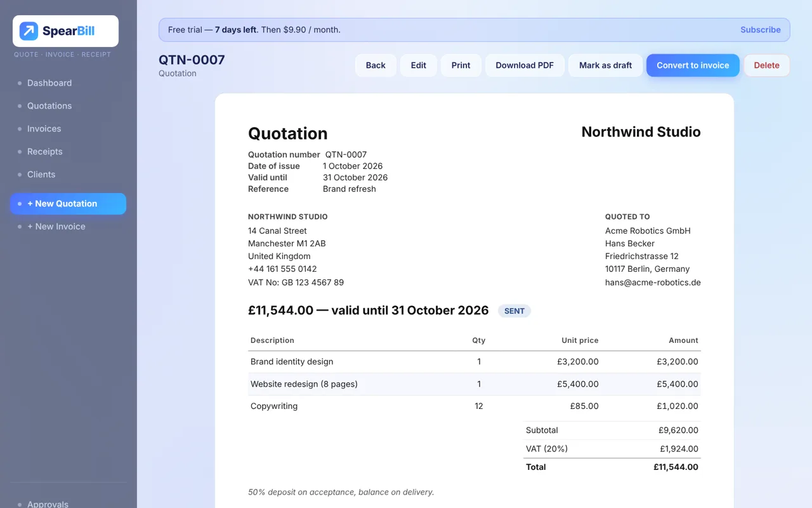Image resolution: width=812 pixels, height=508 pixels.
Task: Go back with the Back button
Action: click(376, 65)
